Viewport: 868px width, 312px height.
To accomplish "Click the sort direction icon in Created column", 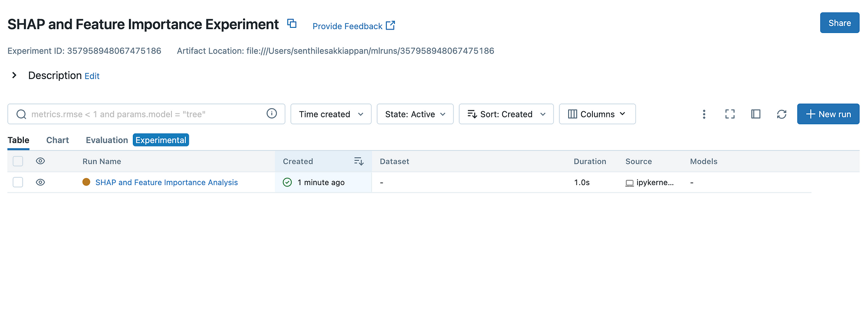I will 358,161.
